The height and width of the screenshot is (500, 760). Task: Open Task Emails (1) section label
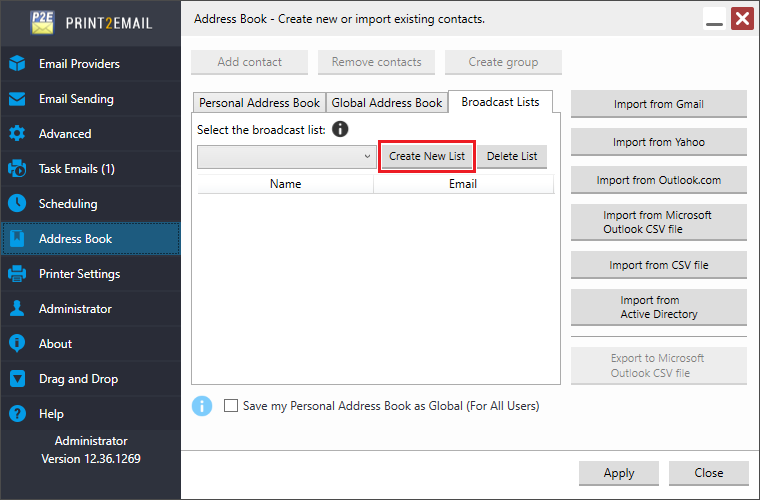77,169
